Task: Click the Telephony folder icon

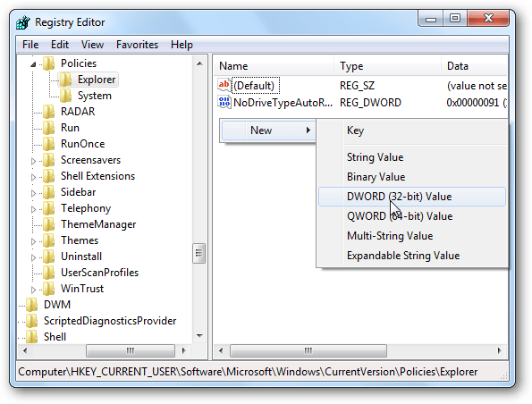Action: point(48,208)
